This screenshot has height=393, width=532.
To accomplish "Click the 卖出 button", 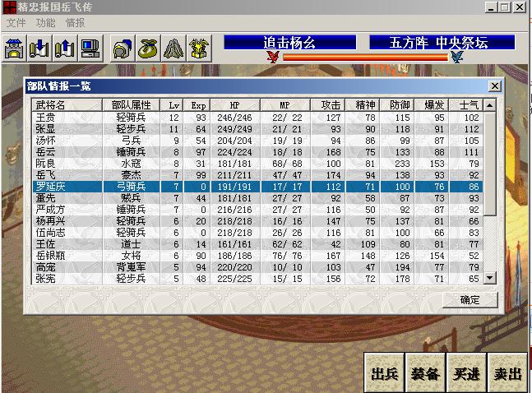I will [507, 373].
